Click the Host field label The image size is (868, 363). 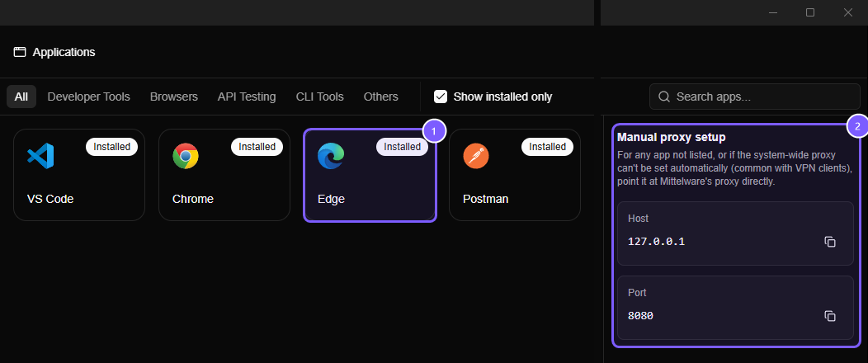(x=639, y=219)
